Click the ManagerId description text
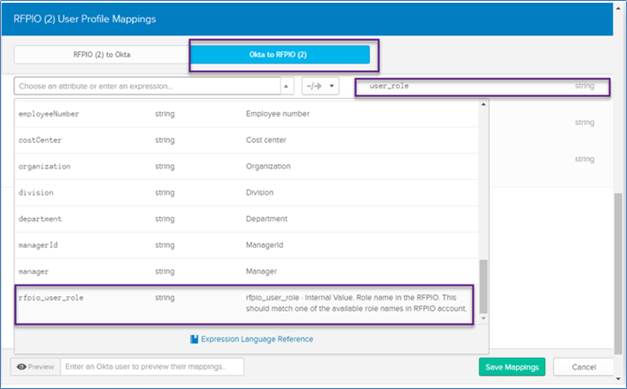The image size is (627, 389). click(x=264, y=245)
